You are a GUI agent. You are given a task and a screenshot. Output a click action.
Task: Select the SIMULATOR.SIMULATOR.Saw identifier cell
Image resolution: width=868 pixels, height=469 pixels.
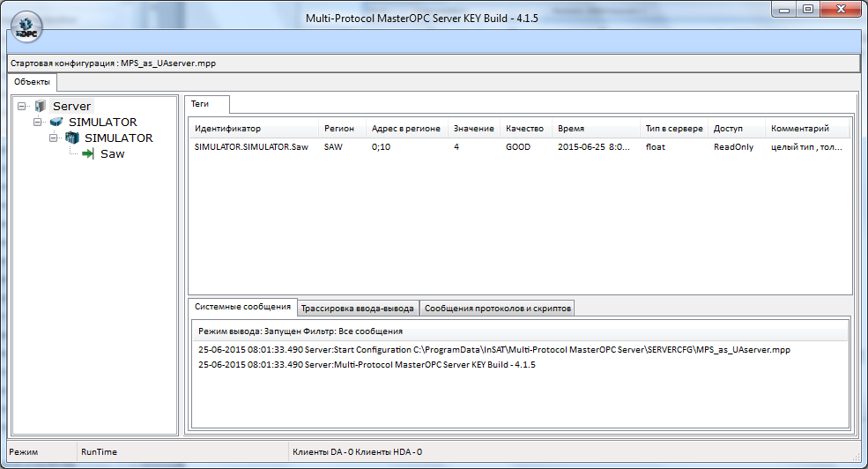[251, 146]
